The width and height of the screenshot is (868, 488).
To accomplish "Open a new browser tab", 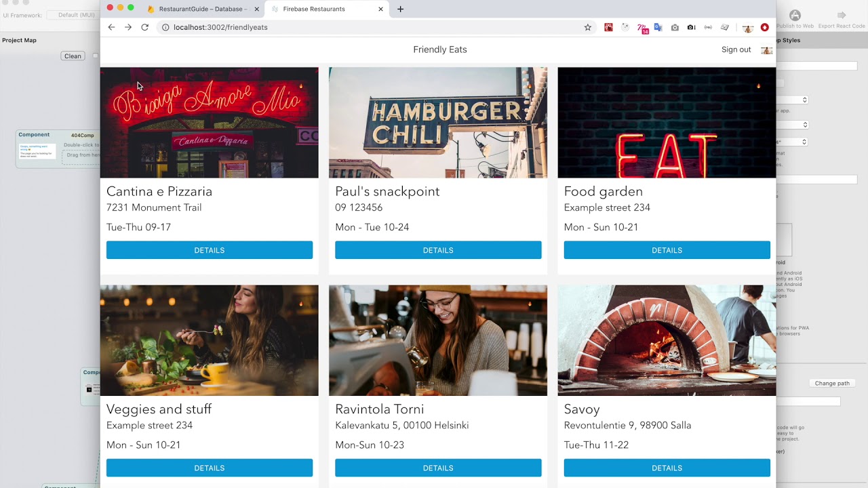I will 400,9.
